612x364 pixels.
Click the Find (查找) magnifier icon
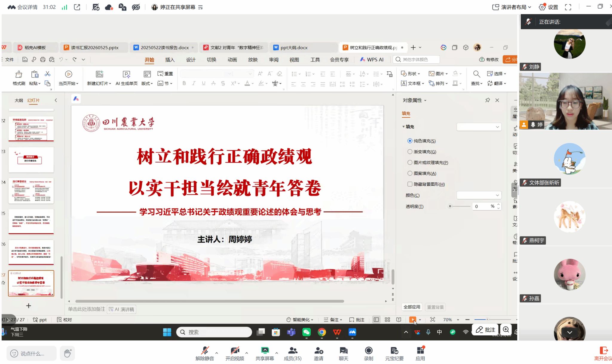pyautogui.click(x=477, y=74)
